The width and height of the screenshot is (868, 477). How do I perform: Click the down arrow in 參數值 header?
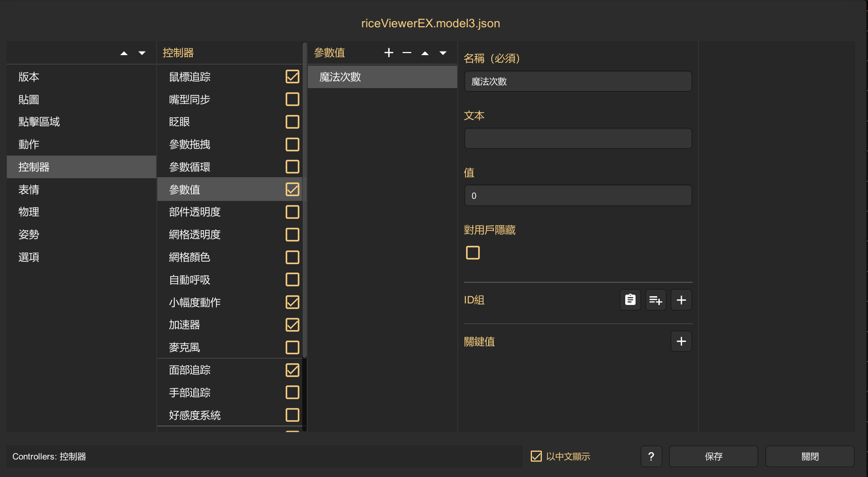[443, 53]
